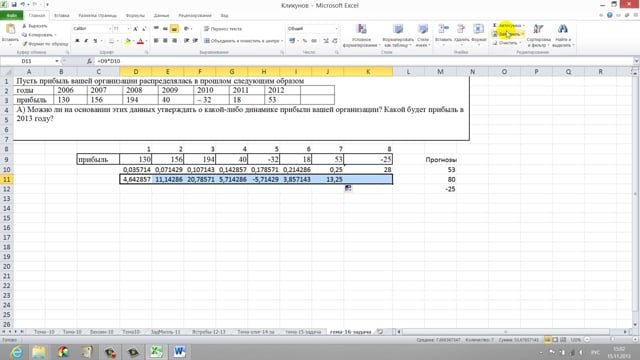Toggle Center horizontal alignment

click(165, 41)
